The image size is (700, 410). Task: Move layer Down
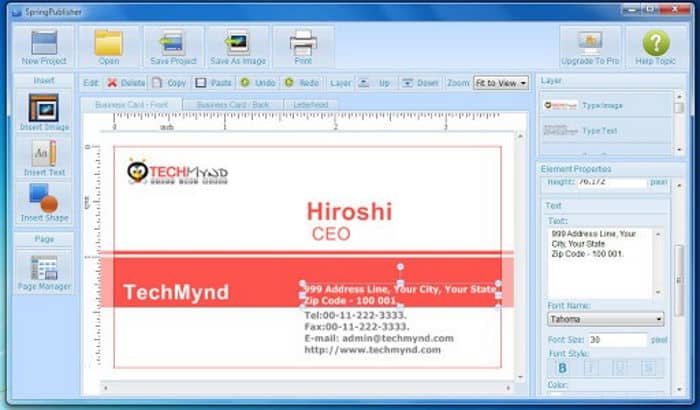(x=420, y=83)
